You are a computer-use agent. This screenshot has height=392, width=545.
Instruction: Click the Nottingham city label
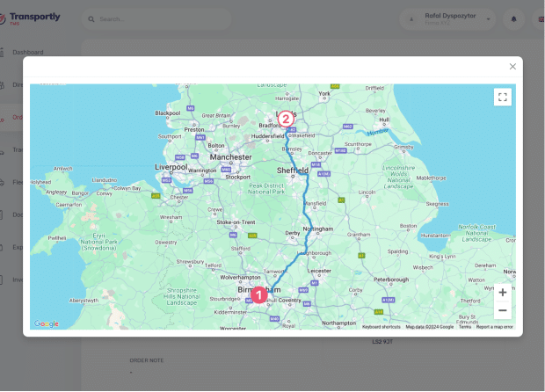tap(318, 229)
